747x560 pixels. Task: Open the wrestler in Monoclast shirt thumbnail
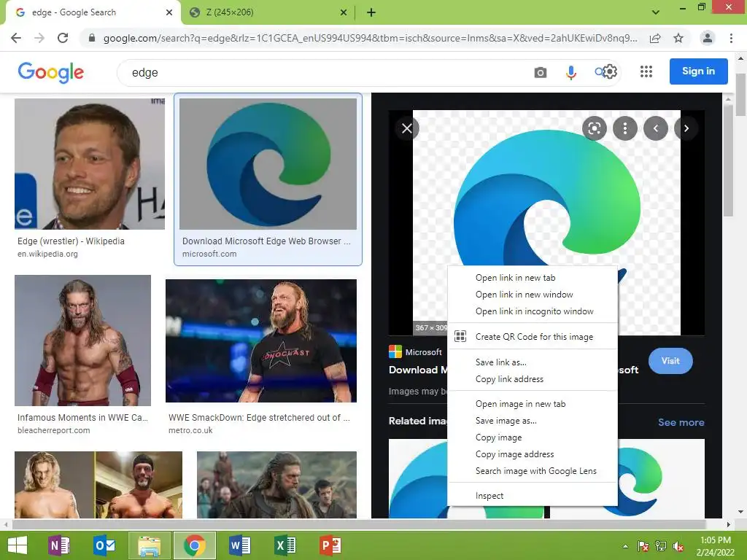coord(260,341)
